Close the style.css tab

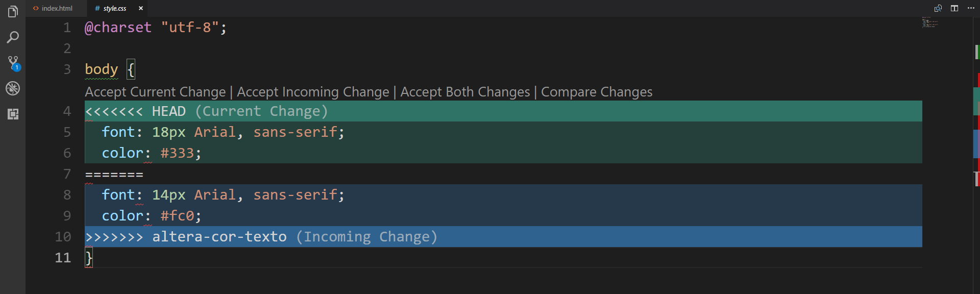coord(141,8)
